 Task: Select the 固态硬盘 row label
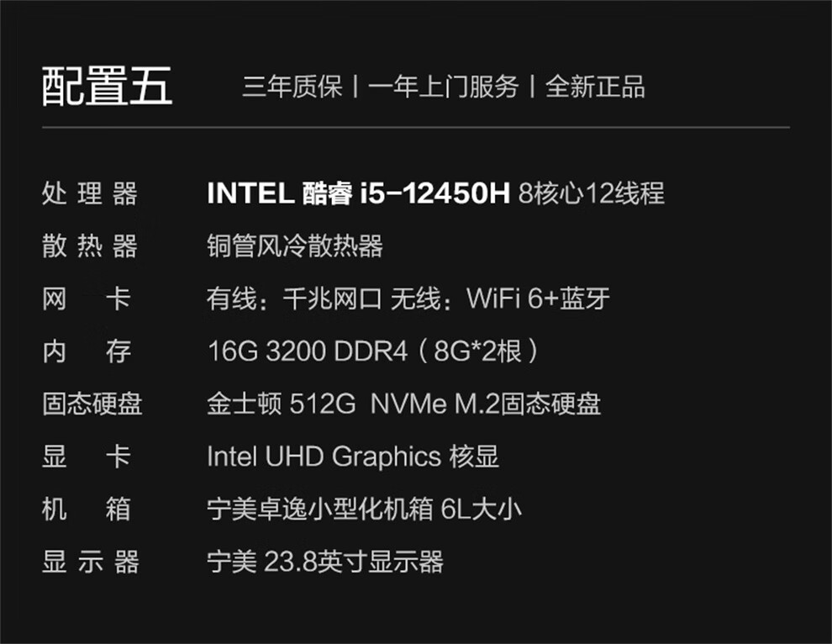click(92, 404)
